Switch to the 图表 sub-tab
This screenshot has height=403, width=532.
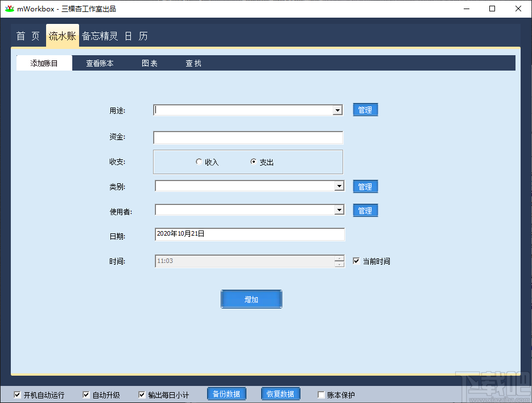click(x=149, y=63)
